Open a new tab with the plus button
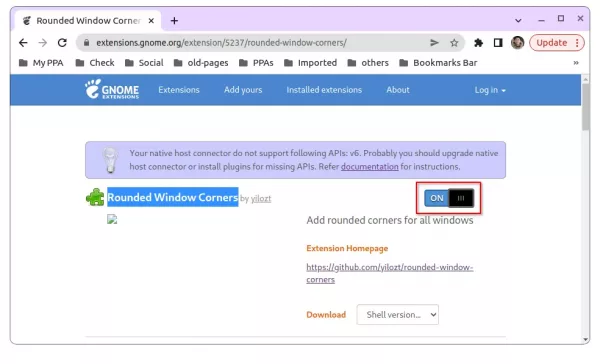This screenshot has height=364, width=600. click(174, 21)
